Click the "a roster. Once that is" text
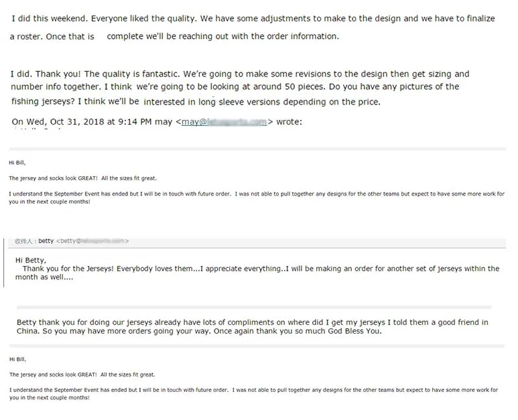The height and width of the screenshot is (420, 518). point(52,37)
